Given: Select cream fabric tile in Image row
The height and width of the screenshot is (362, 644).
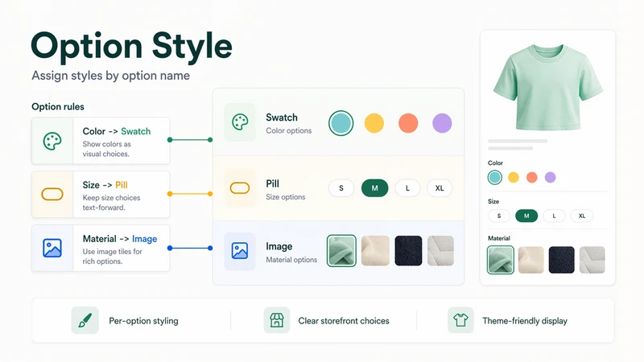Looking at the screenshot, I should [x=375, y=251].
